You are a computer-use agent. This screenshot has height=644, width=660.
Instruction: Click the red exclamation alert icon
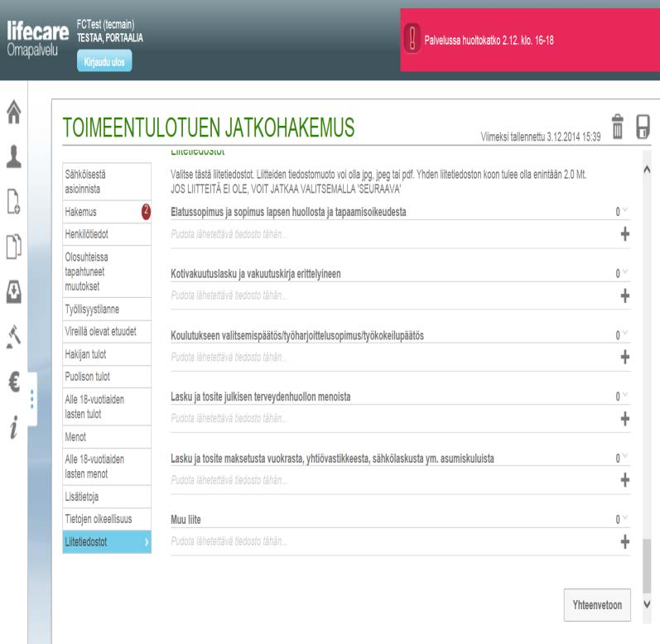click(x=412, y=39)
